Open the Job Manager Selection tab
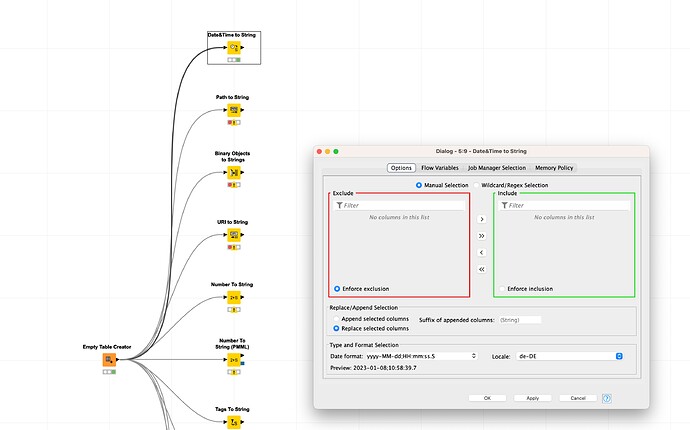 point(497,168)
